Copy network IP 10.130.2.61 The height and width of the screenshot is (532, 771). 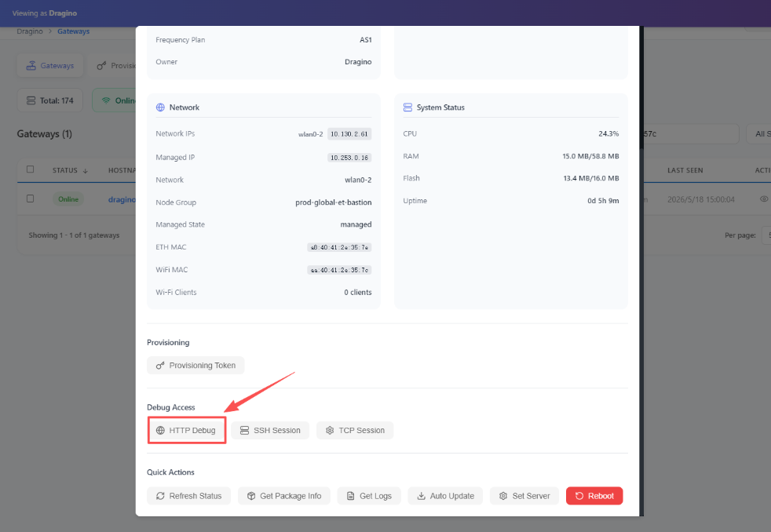tap(349, 133)
